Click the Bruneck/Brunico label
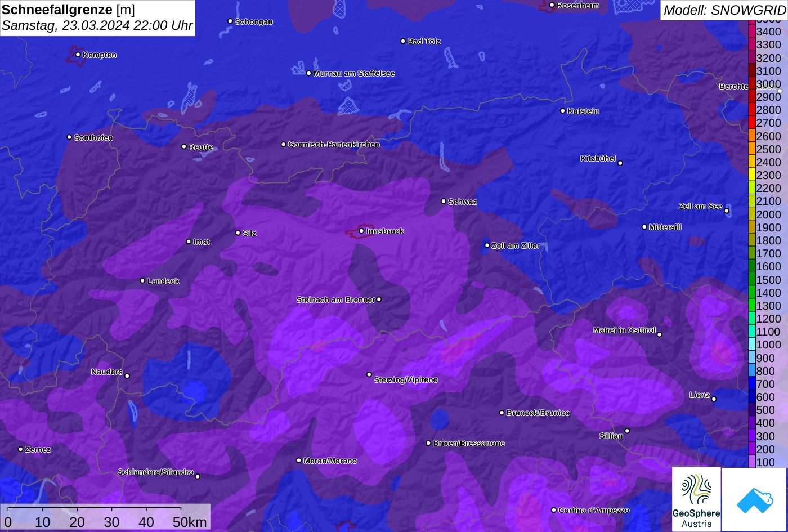Screen dimensions: 788x532 (538, 413)
